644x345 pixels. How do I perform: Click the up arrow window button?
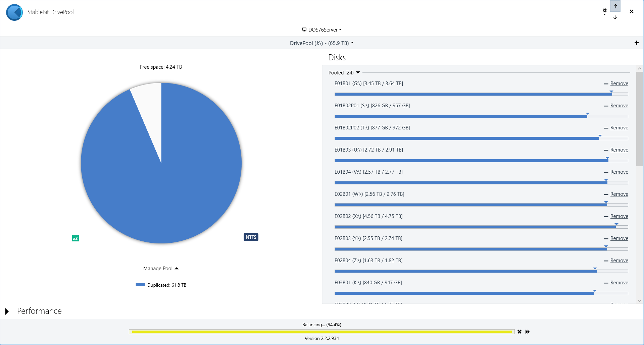[x=615, y=6]
